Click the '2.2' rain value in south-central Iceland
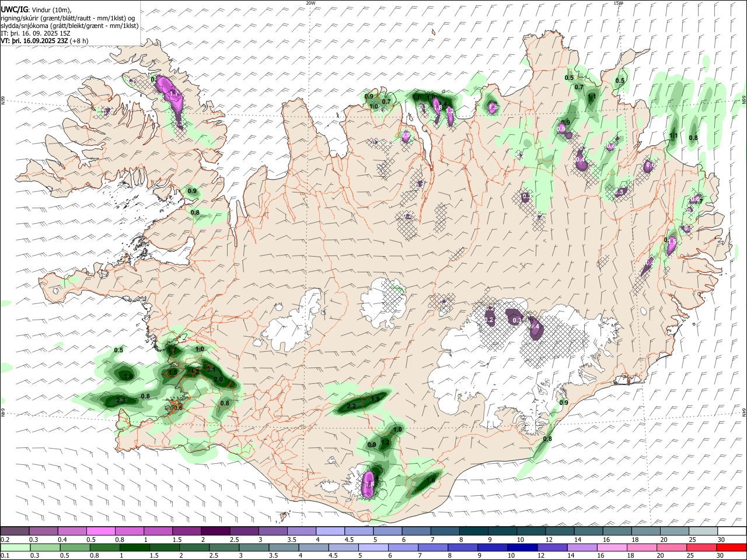Screen dimensions: 747x560 [351, 406]
